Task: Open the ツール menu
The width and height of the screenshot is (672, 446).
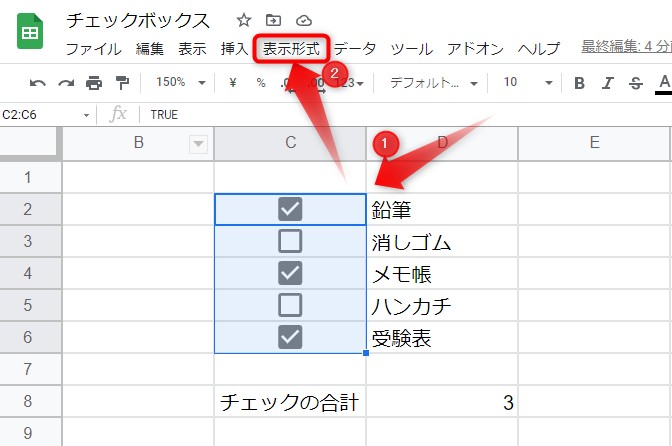Action: coord(411,49)
